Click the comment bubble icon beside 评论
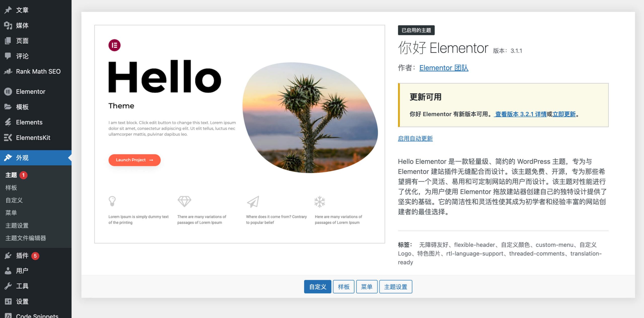 [8, 56]
